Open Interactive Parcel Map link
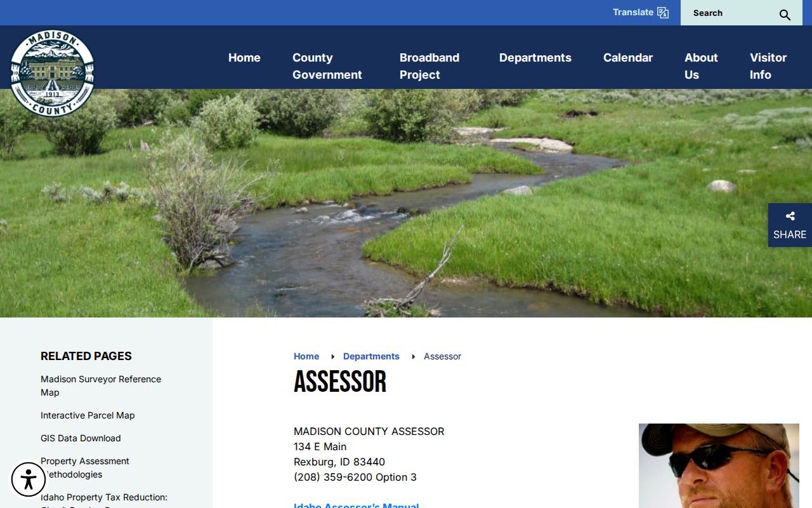The width and height of the screenshot is (812, 508). [x=88, y=415]
